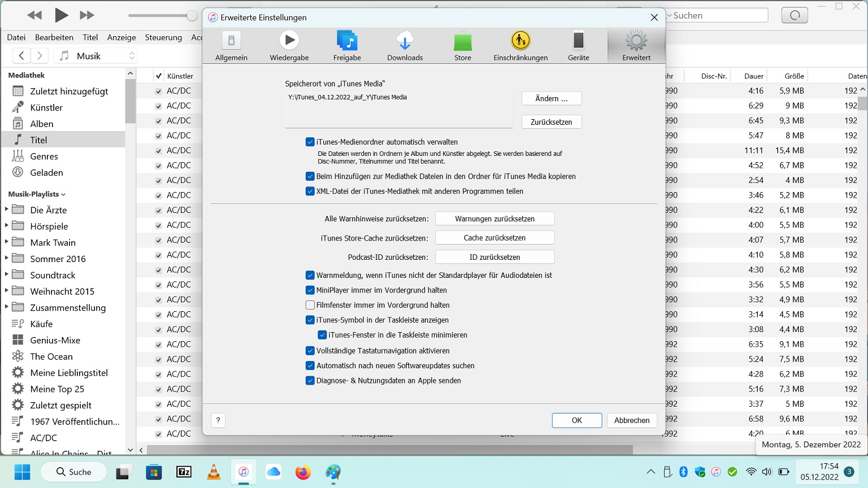Open Firefox from the taskbar

(x=303, y=472)
